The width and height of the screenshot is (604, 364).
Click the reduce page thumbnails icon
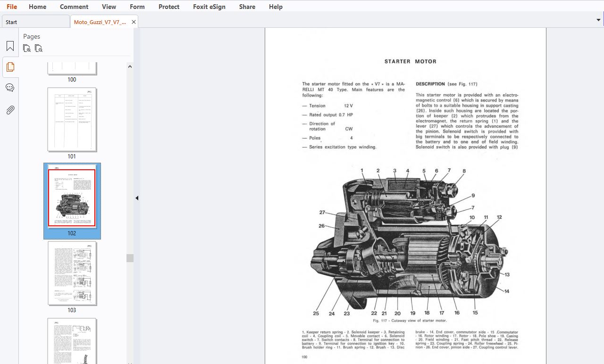[x=39, y=48]
